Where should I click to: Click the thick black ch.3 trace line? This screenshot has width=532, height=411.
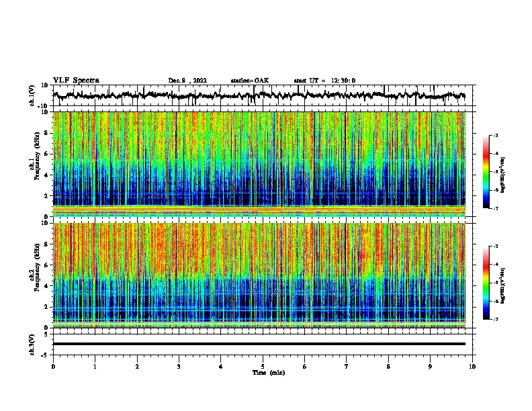[x=259, y=344]
